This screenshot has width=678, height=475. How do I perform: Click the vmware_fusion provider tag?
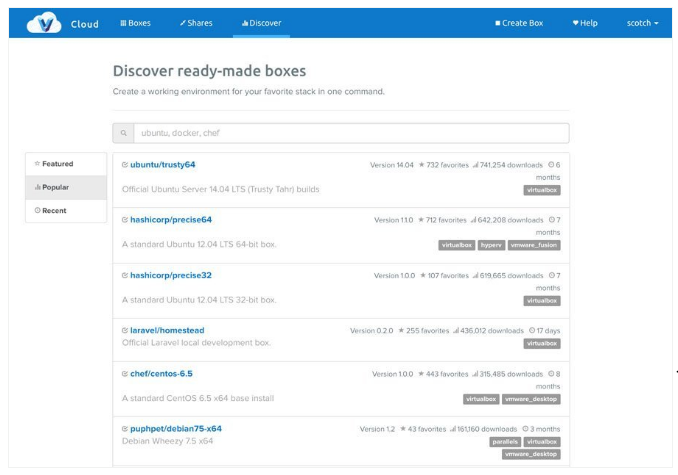(534, 245)
